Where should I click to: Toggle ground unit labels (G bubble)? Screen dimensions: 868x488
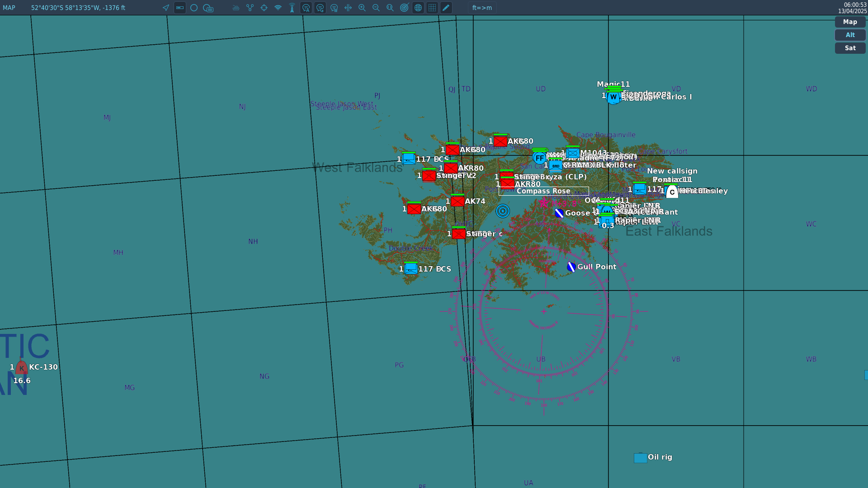pyautogui.click(x=320, y=8)
